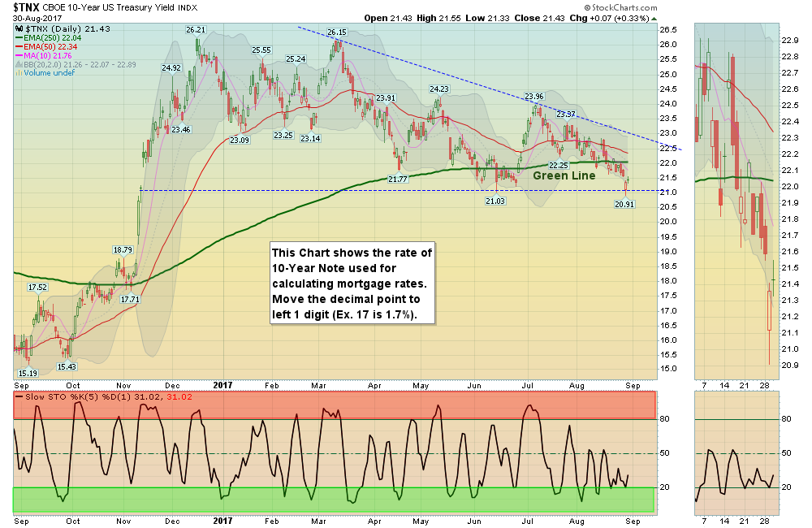Click the 23.46 price label
Screen dimensions: 812x528
click(x=181, y=129)
